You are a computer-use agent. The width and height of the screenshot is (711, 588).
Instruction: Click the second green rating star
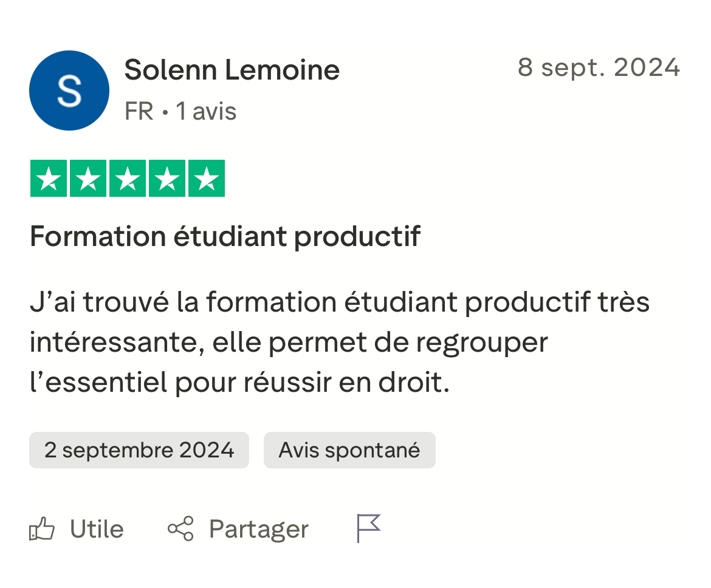click(88, 178)
